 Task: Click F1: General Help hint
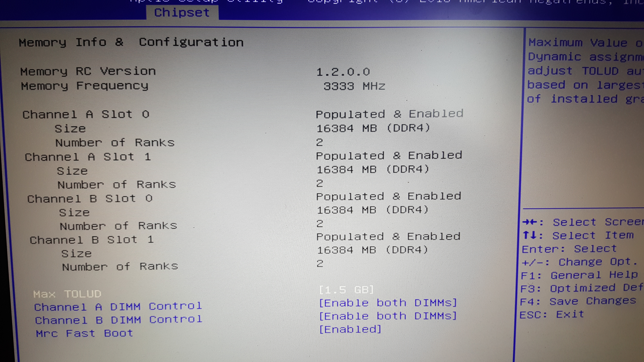[579, 275]
